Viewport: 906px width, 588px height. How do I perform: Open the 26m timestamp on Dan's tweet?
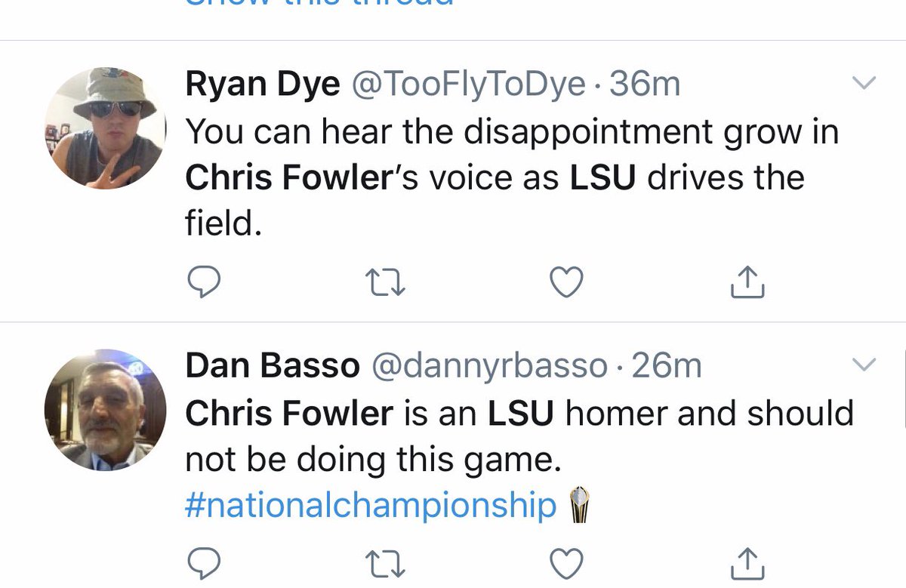[667, 367]
